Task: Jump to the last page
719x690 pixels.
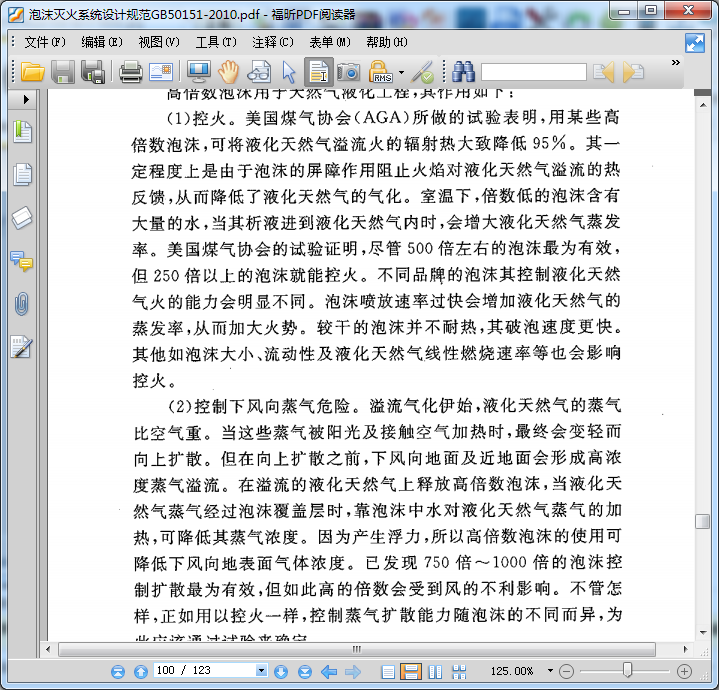Action: click(304, 672)
